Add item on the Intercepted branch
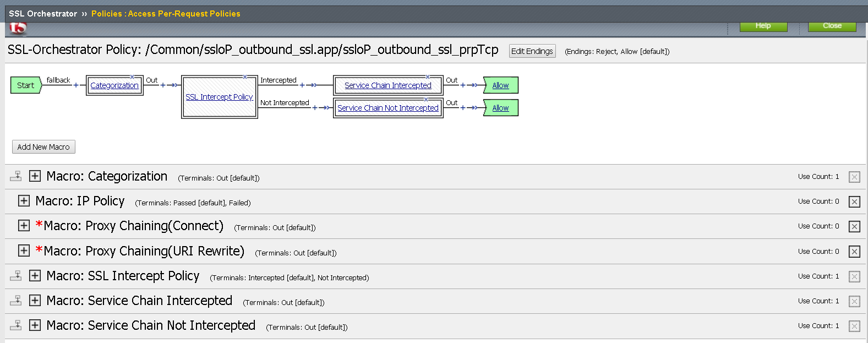Screen dimensions: 868x343 tap(302, 85)
